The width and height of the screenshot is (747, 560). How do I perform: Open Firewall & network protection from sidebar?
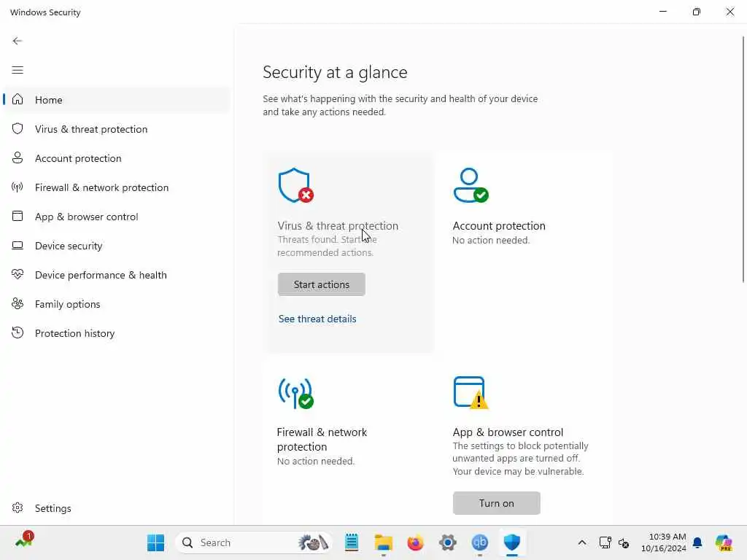(x=117, y=187)
